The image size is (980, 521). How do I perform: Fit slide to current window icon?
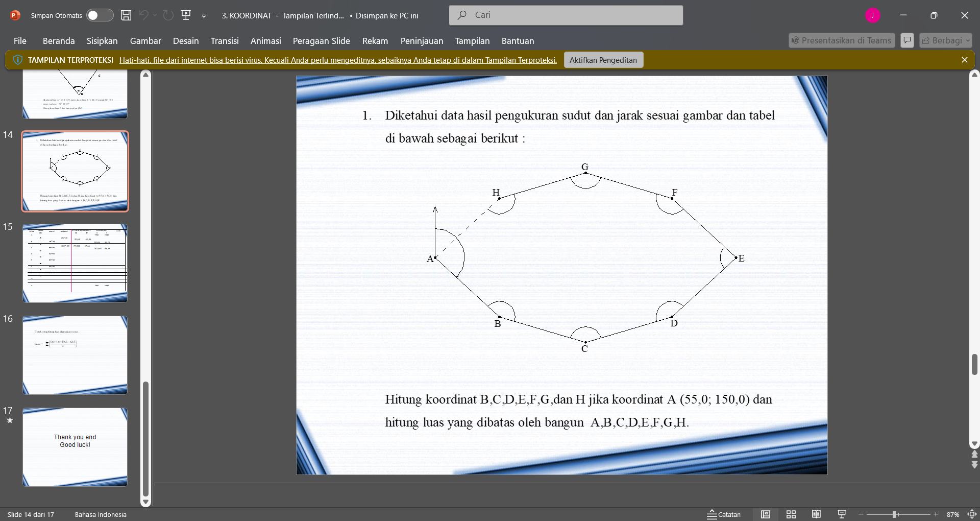click(x=972, y=514)
